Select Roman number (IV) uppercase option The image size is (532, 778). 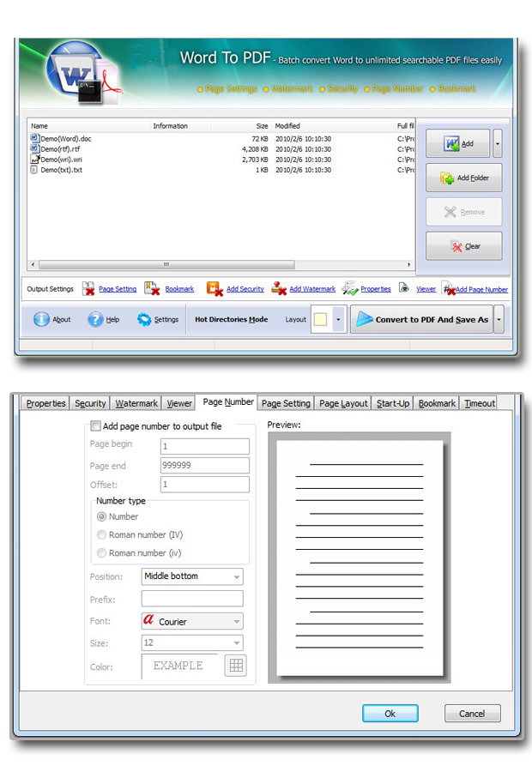tap(101, 535)
